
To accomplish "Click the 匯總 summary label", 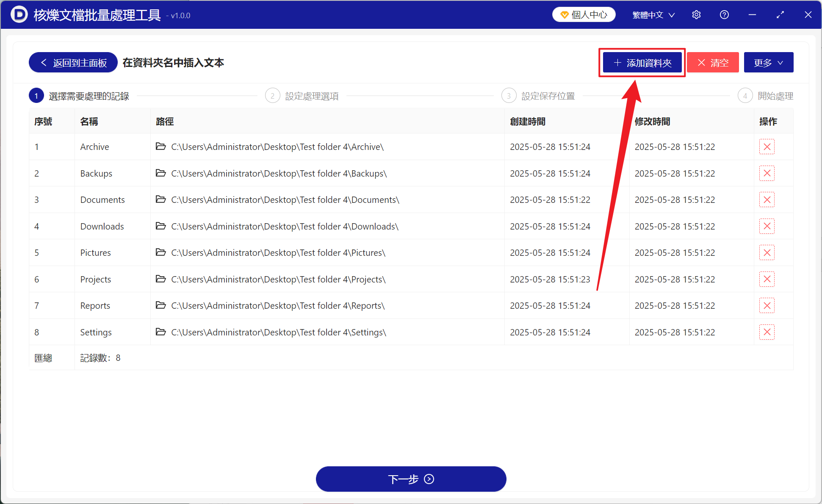I will [x=43, y=358].
